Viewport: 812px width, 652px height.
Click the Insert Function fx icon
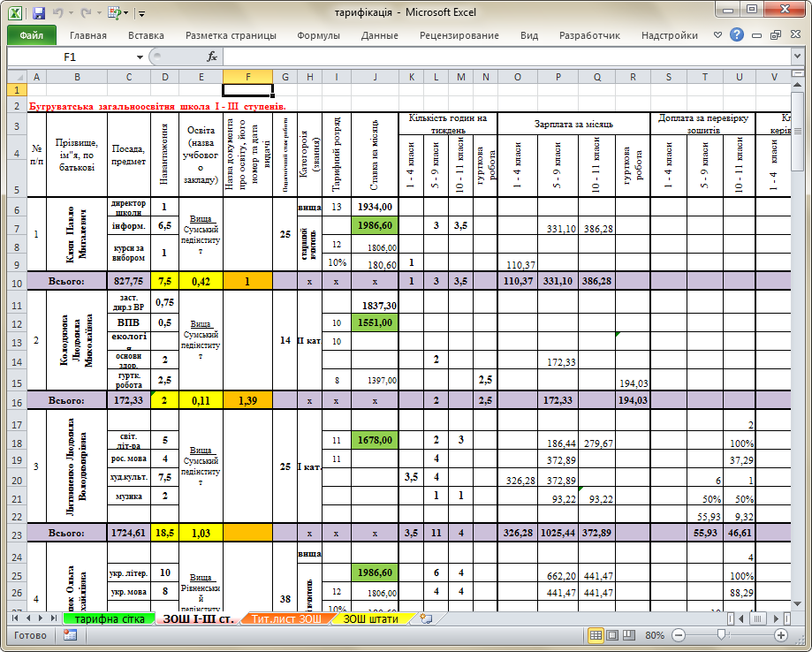pyautogui.click(x=212, y=57)
